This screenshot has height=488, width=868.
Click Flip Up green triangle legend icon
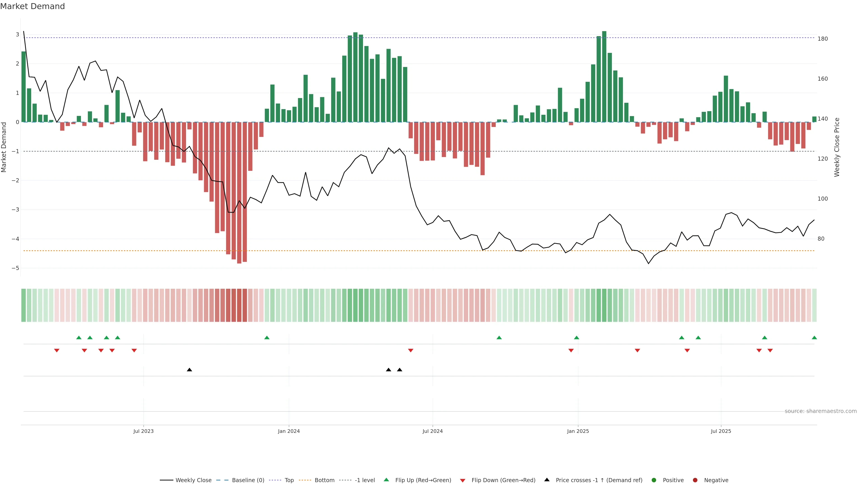387,480
